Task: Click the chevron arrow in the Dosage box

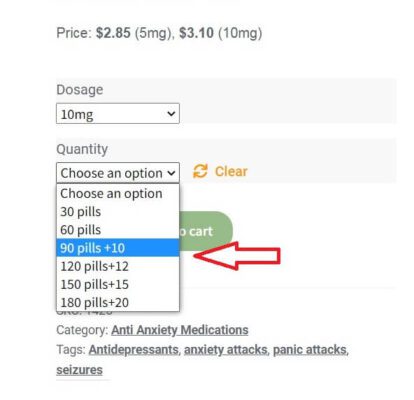Action: point(171,114)
